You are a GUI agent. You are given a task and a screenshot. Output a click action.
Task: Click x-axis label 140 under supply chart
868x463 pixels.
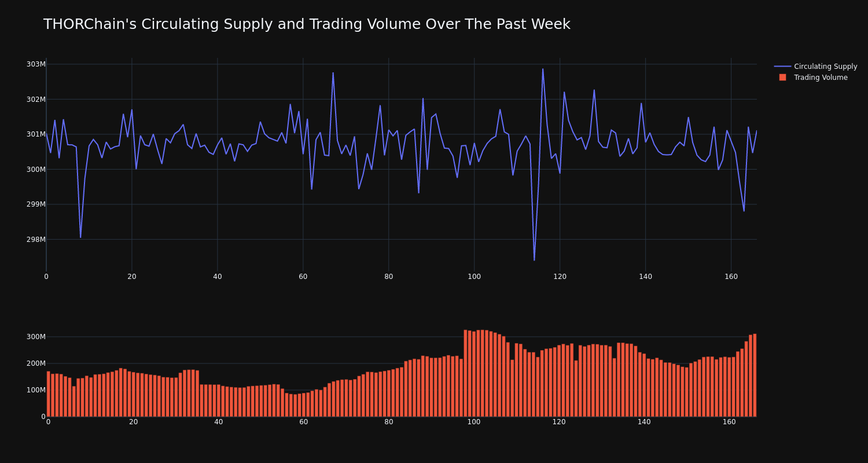pos(646,277)
